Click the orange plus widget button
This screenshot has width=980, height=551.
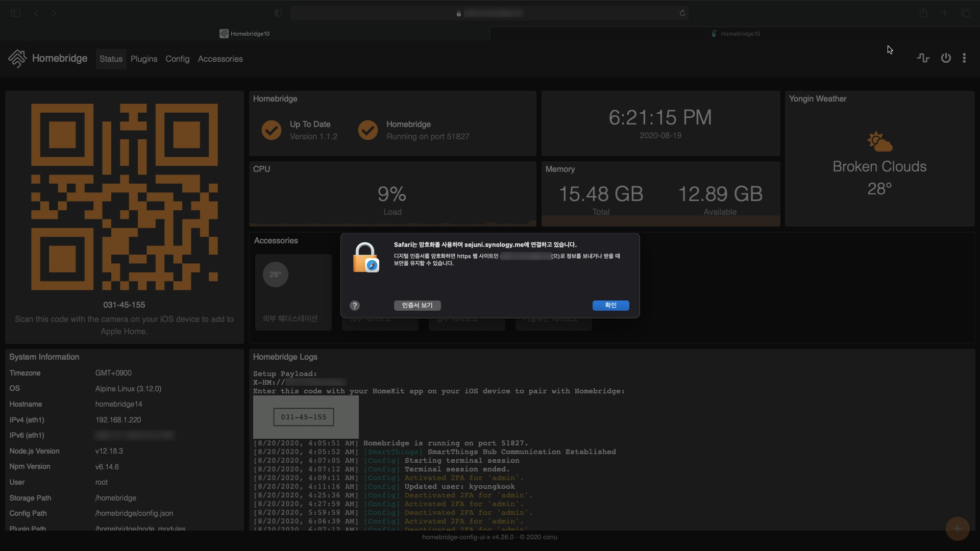point(957,529)
